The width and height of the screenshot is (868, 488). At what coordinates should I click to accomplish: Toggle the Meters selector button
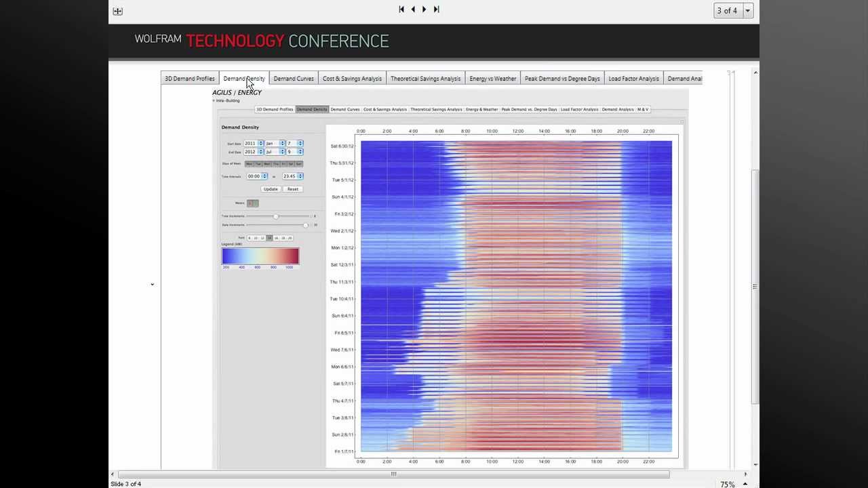click(252, 203)
